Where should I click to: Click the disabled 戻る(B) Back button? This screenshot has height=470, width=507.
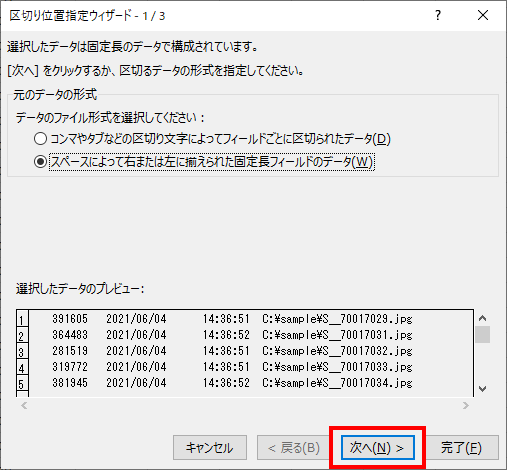point(294,448)
